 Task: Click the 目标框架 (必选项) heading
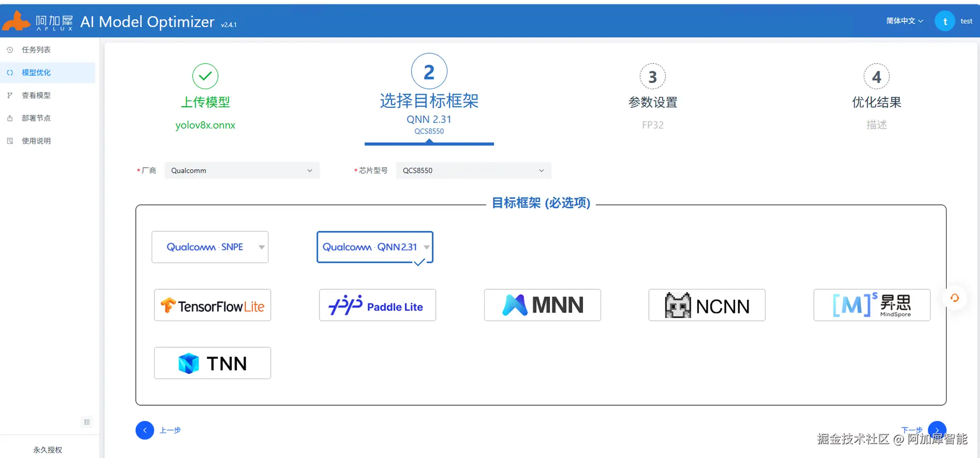(x=541, y=203)
